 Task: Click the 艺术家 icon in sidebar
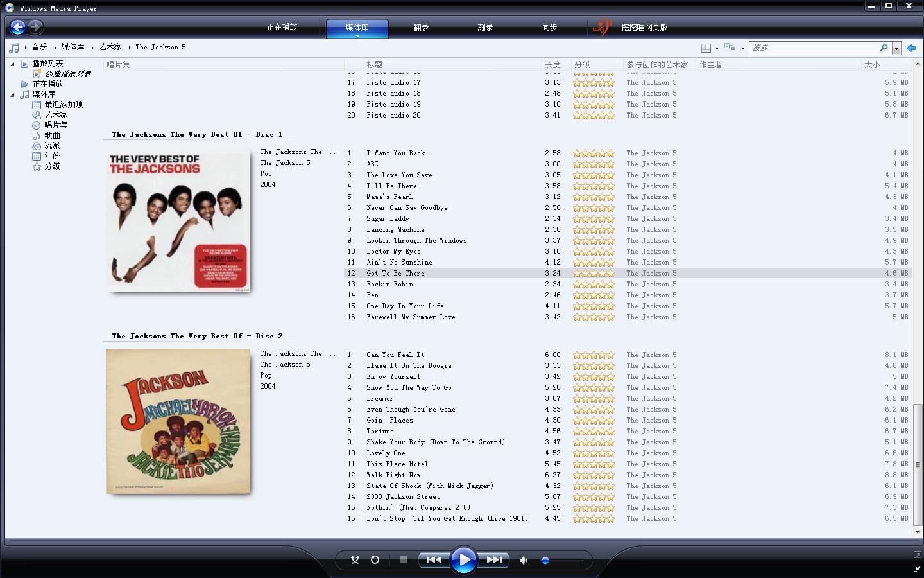click(x=37, y=115)
